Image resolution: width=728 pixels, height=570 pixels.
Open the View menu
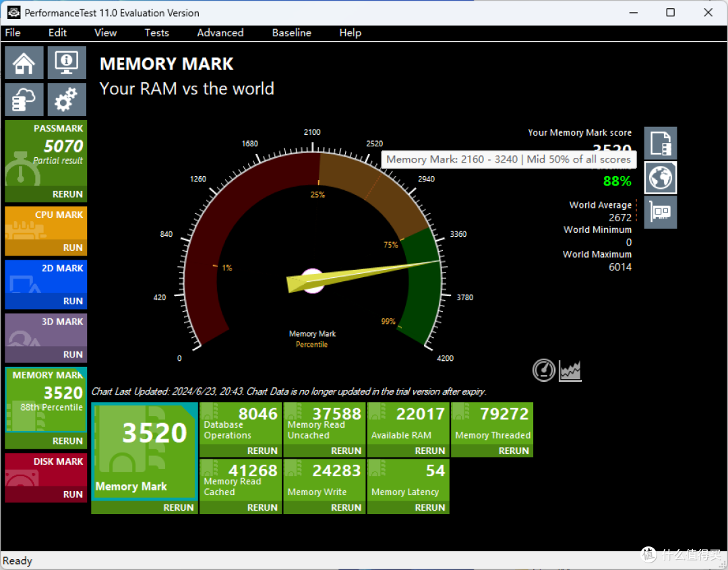(x=105, y=32)
